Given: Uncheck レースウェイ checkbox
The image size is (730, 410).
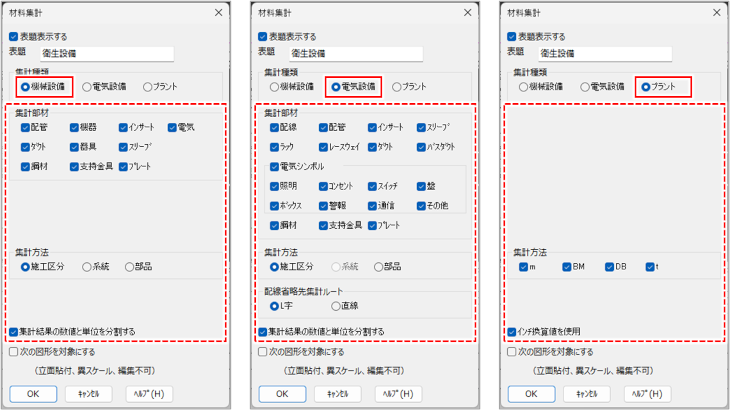Looking at the screenshot, I should point(324,146).
